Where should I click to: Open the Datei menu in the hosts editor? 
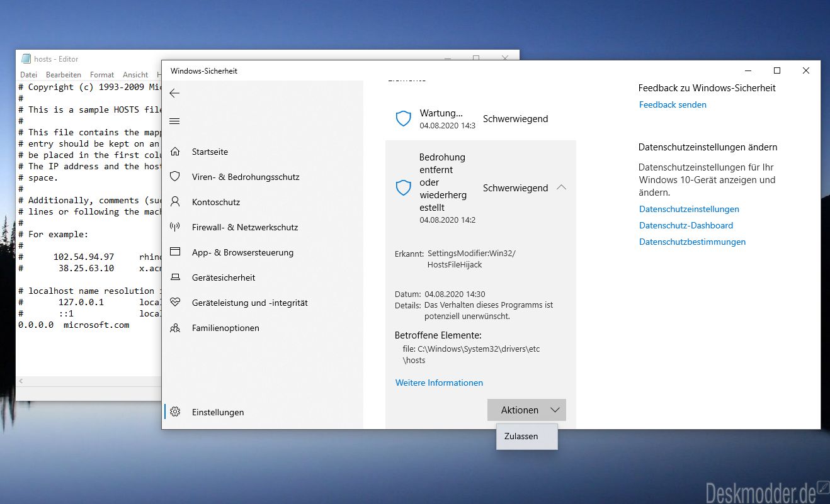29,75
